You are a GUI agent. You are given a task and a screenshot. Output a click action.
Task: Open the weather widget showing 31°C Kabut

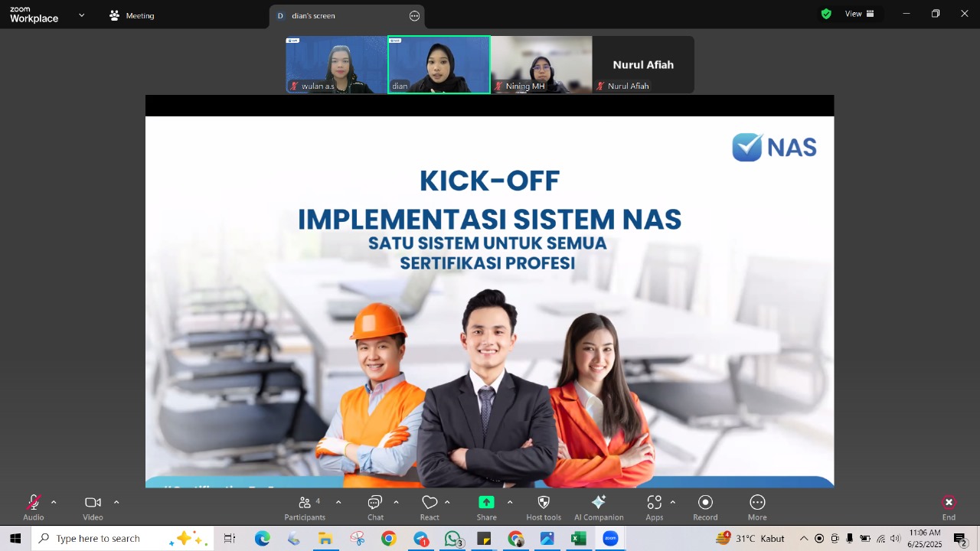pyautogui.click(x=750, y=539)
